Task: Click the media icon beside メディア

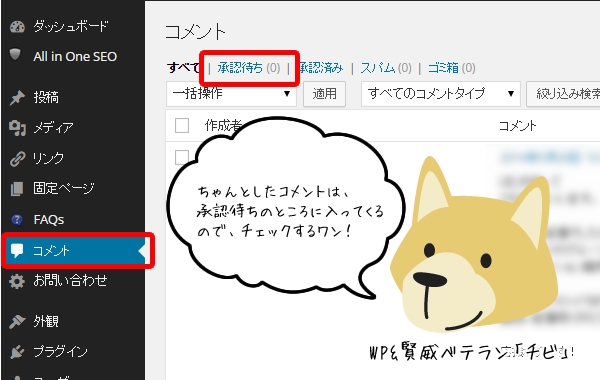Action: tap(17, 128)
